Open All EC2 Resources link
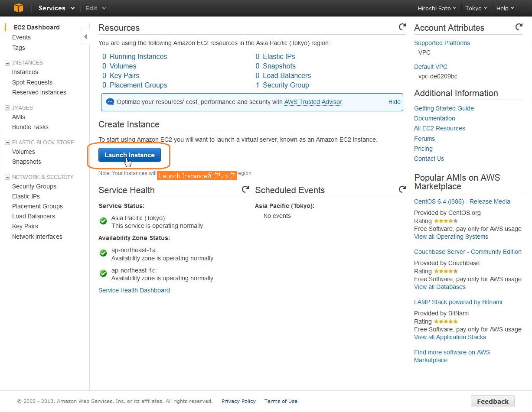This screenshot has height=412, width=532. click(440, 128)
